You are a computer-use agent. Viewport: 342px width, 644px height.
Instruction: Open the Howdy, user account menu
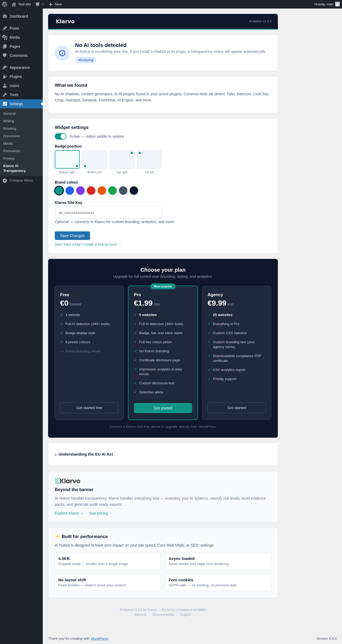(327, 4)
